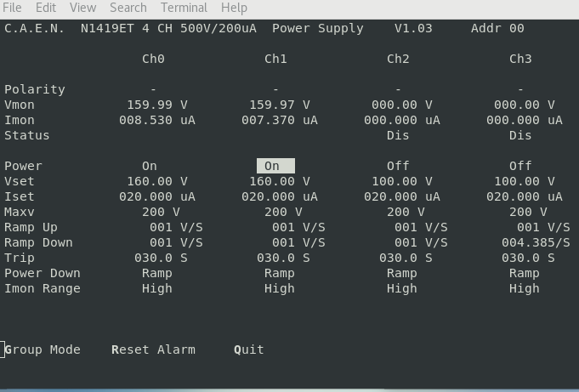This screenshot has height=392, width=579.
Task: Open the Edit menu
Action: click(x=46, y=8)
